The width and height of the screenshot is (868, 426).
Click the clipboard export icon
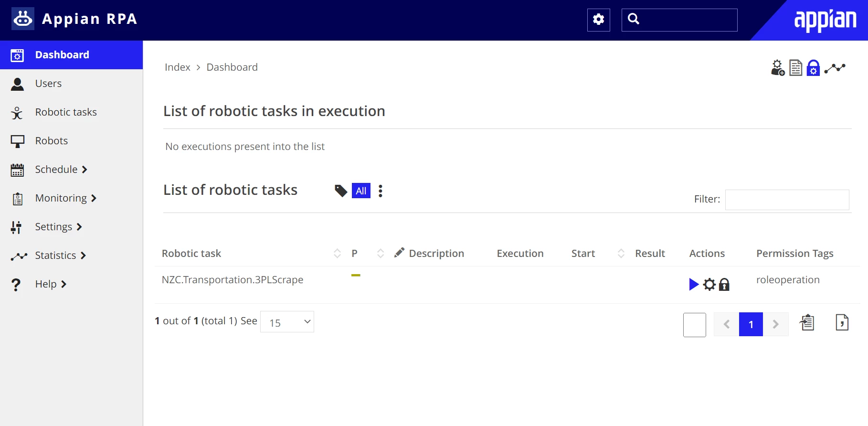(x=807, y=323)
